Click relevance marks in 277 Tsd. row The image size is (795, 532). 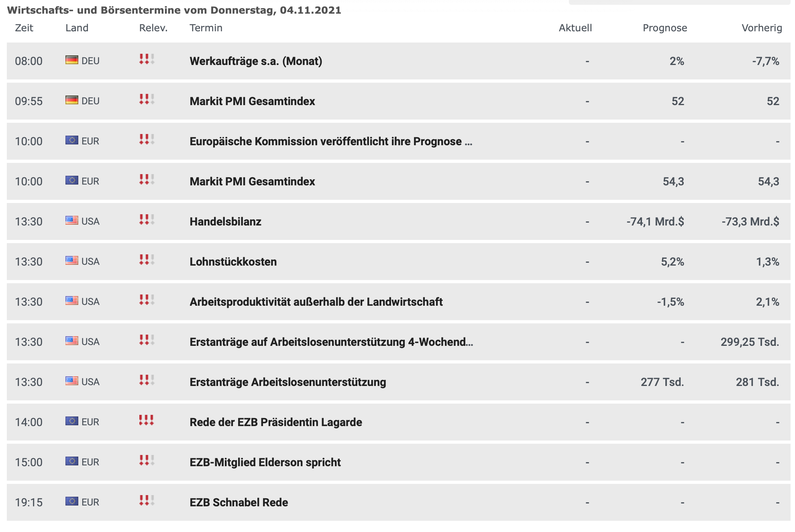point(147,380)
